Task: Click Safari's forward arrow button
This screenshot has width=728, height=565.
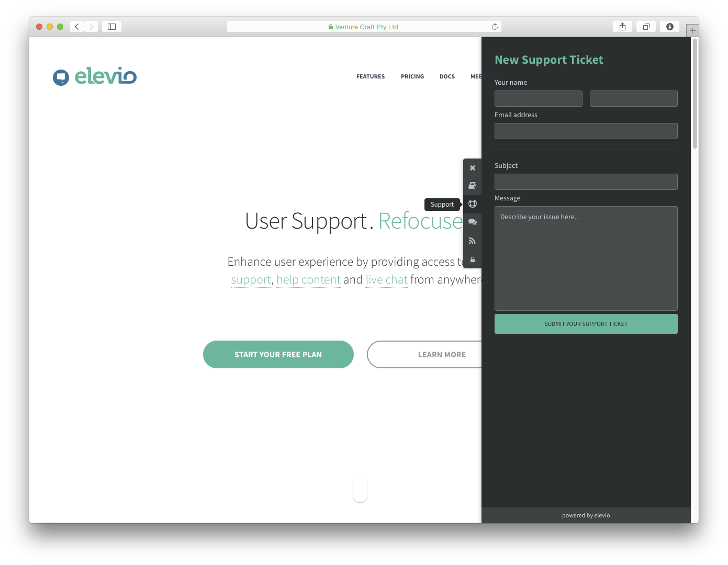Action: 91,27
